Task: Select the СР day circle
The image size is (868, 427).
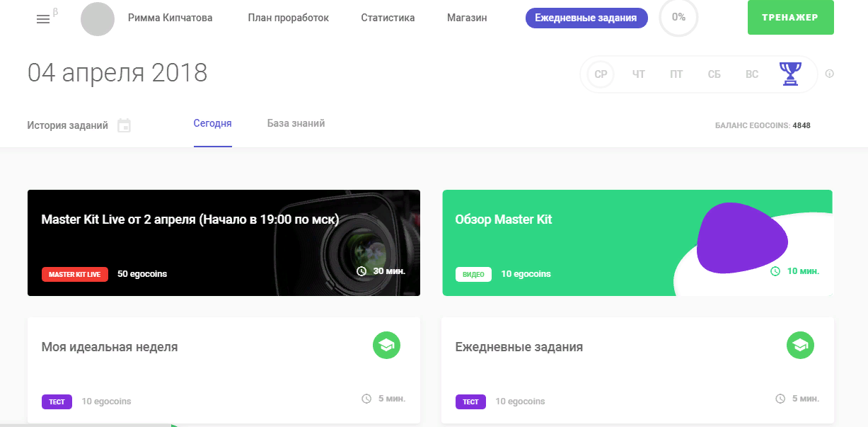Action: [601, 74]
